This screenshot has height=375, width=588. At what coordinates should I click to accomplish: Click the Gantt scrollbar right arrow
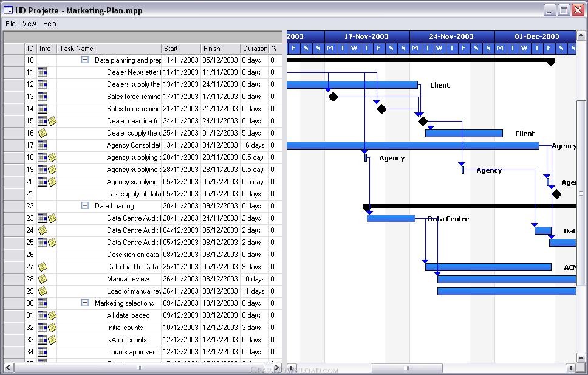tap(571, 368)
